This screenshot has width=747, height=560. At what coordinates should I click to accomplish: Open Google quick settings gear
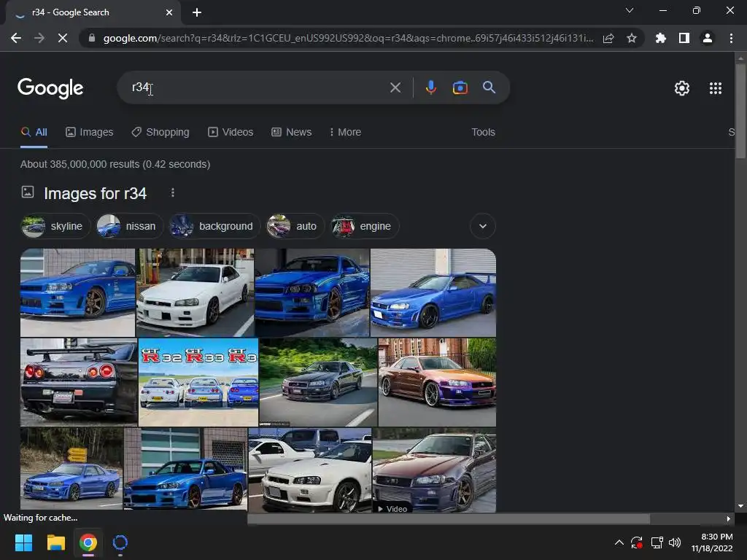(682, 88)
